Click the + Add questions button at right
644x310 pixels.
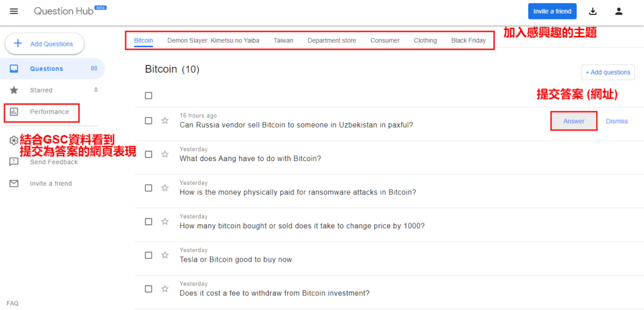click(x=608, y=72)
